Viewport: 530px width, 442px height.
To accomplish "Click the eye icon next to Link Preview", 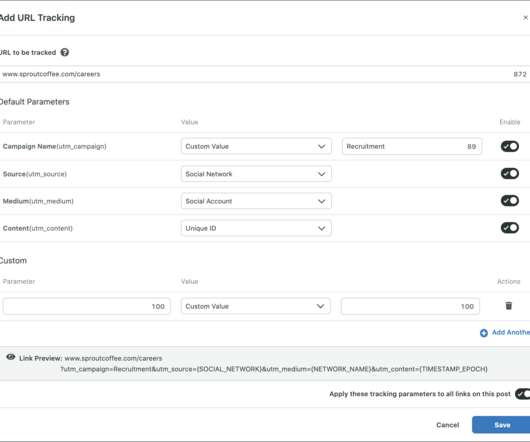I will [10, 357].
